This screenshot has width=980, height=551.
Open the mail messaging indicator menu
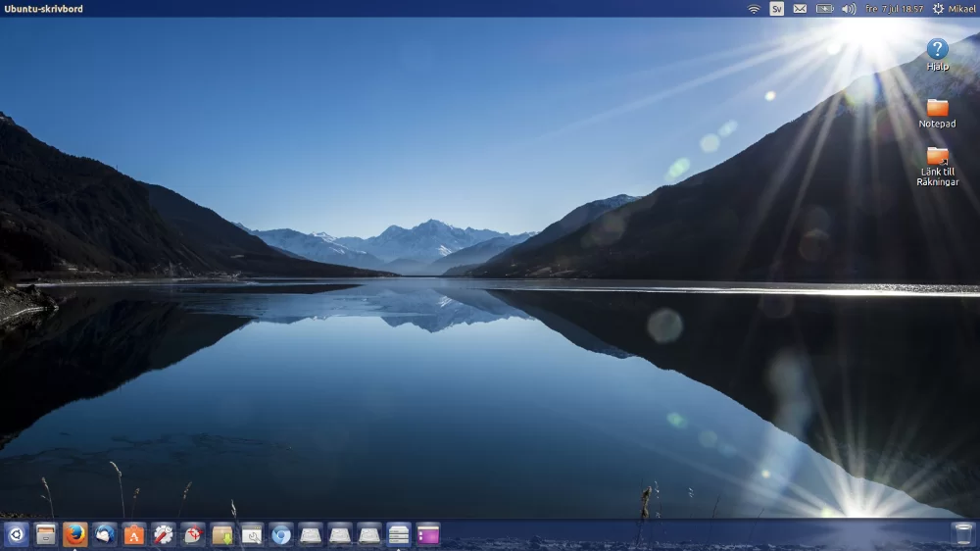800,9
